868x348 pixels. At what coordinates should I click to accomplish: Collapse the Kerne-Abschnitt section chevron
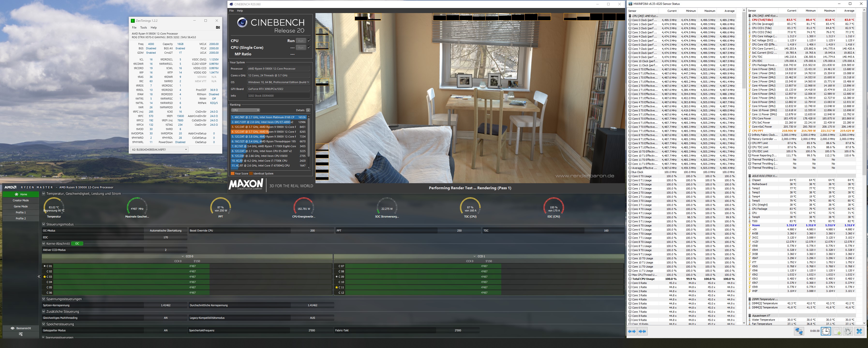(x=44, y=243)
